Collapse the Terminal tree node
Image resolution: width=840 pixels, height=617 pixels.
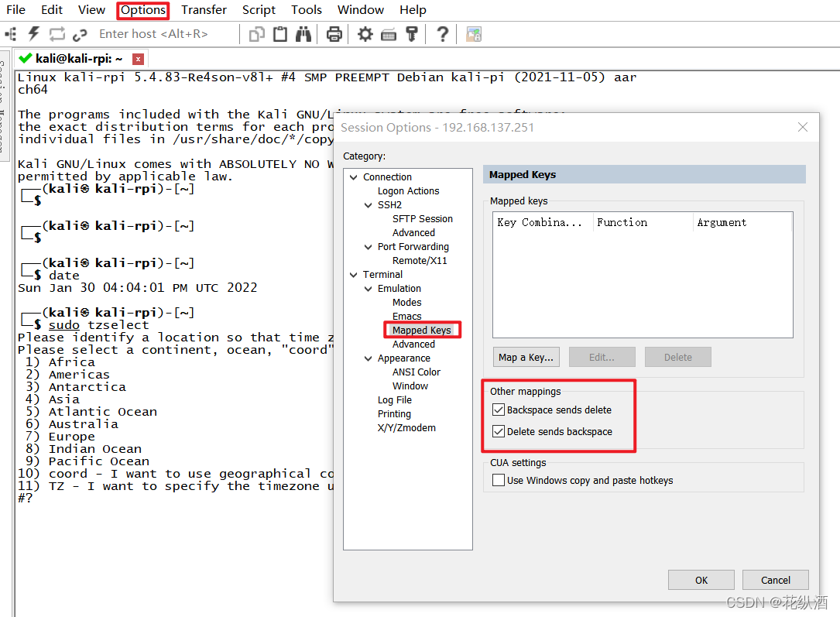click(354, 275)
